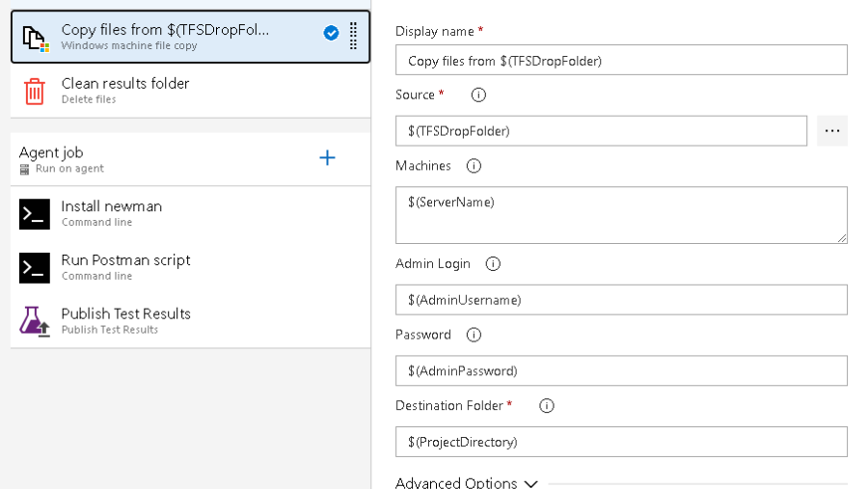
Task: Select the Agent job header
Action: [190, 159]
